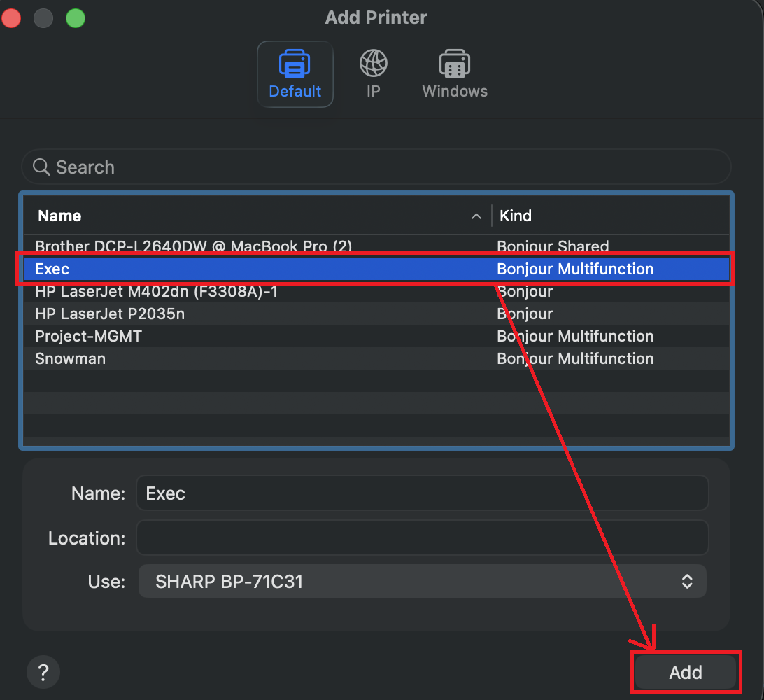
Task: Edit the printer Name field
Action: [422, 493]
